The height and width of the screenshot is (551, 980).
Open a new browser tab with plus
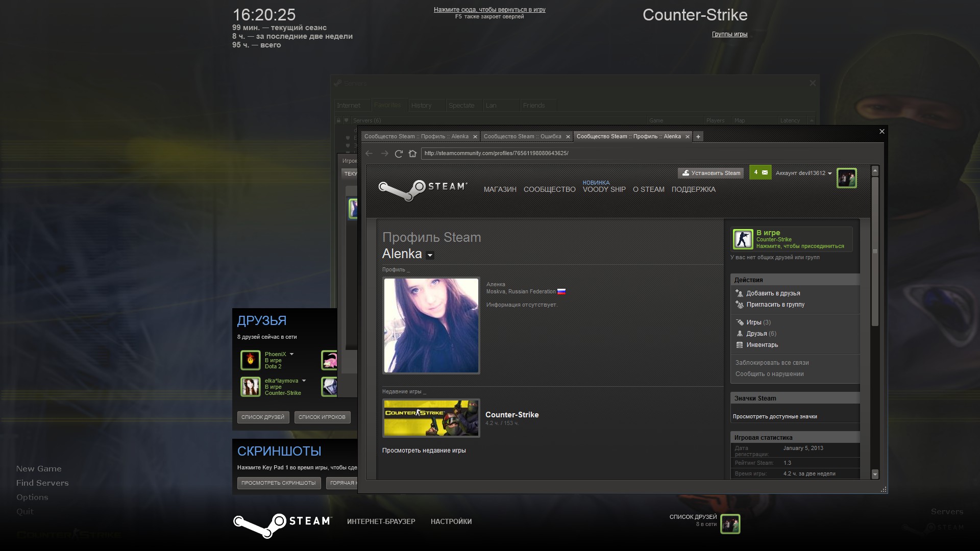click(698, 137)
